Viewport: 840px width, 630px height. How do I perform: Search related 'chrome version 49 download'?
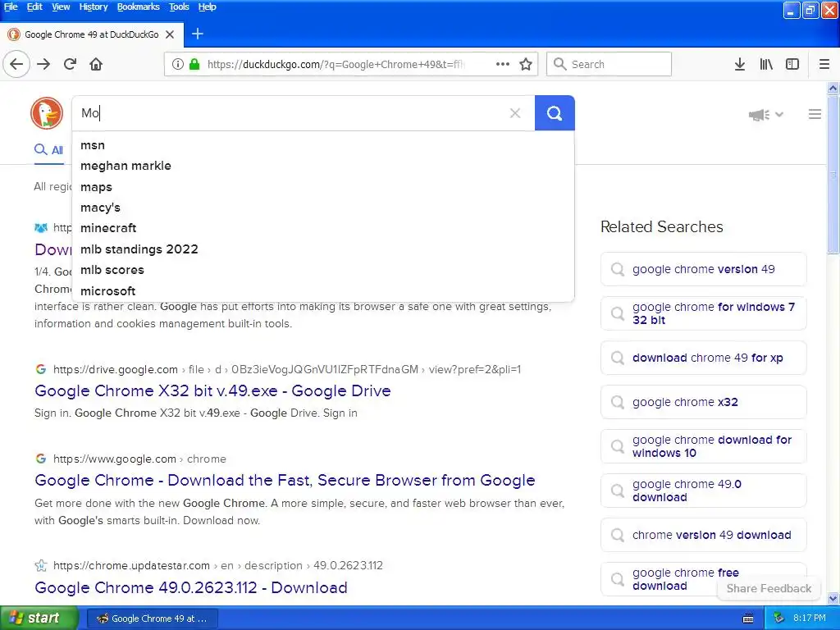click(x=703, y=535)
